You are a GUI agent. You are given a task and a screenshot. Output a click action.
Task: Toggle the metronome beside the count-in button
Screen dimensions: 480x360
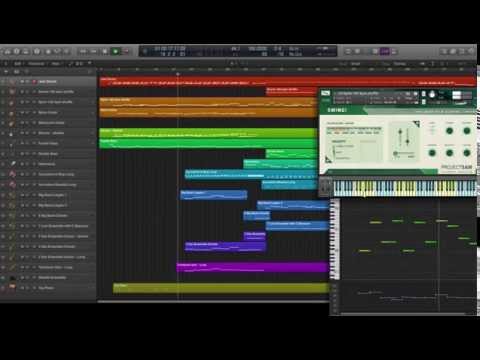click(x=394, y=51)
